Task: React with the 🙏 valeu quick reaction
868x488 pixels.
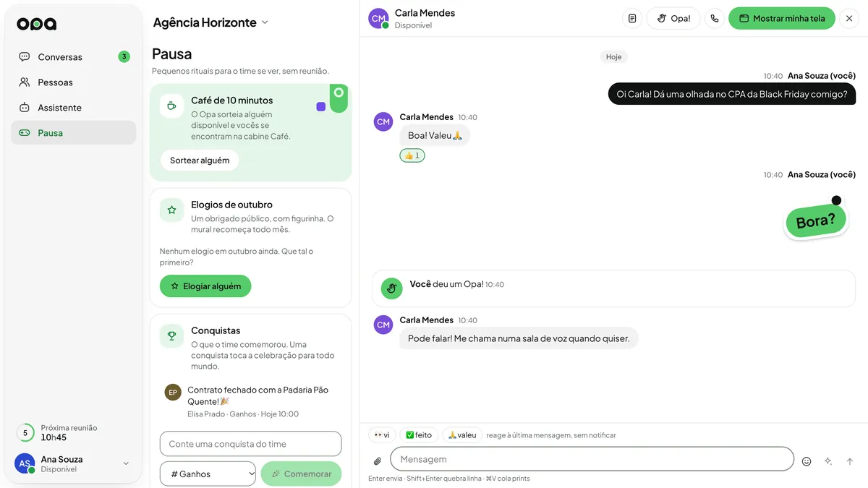Action: [x=462, y=435]
